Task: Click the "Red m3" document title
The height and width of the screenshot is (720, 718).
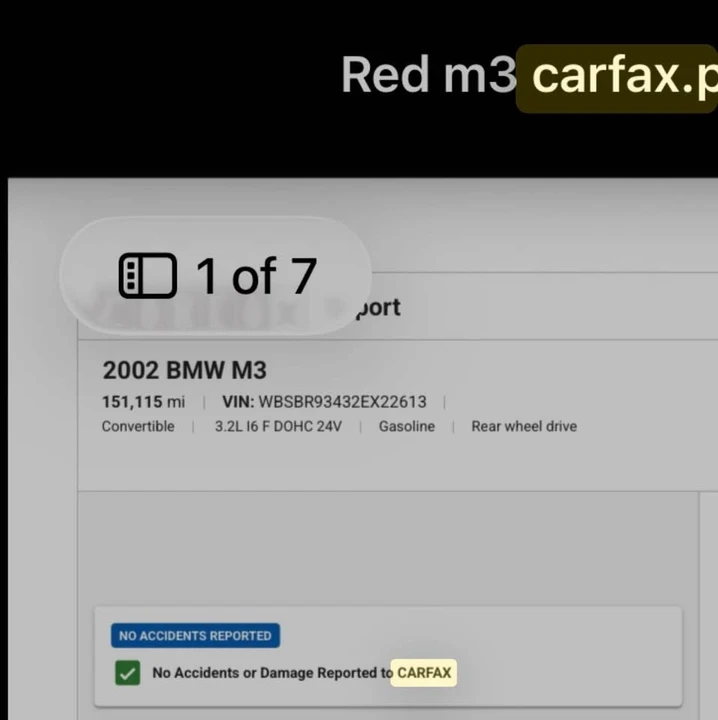Action: point(429,74)
